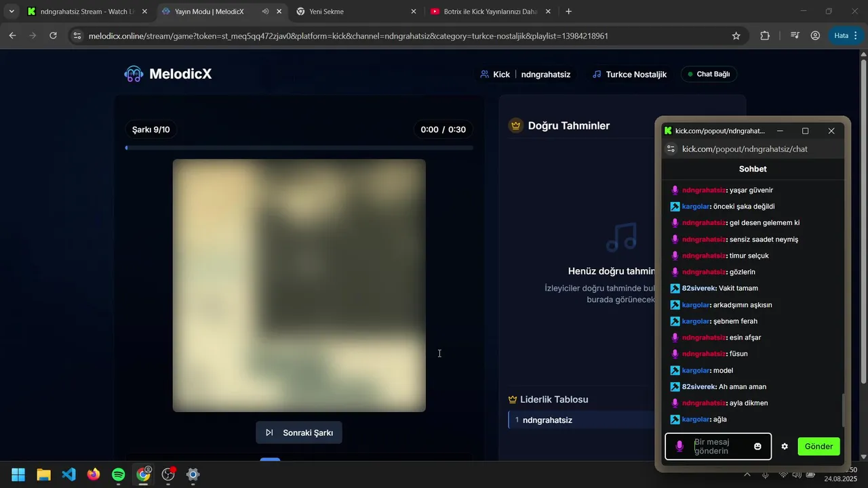
Task: Open Spotify from taskbar
Action: [118, 474]
